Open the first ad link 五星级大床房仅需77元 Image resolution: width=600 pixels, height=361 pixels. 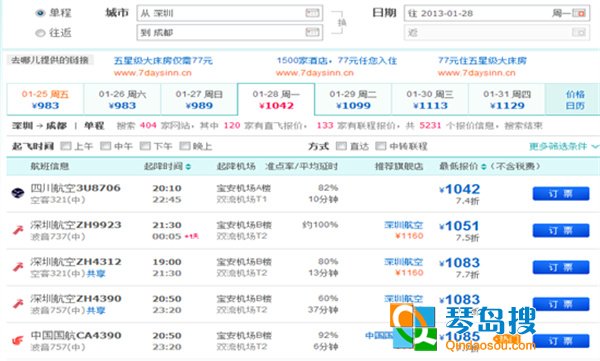pos(163,60)
